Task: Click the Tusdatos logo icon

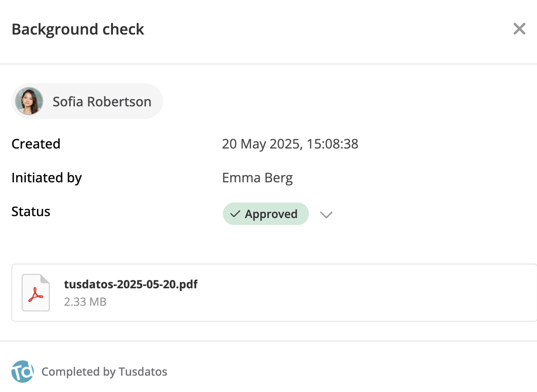Action: click(22, 371)
